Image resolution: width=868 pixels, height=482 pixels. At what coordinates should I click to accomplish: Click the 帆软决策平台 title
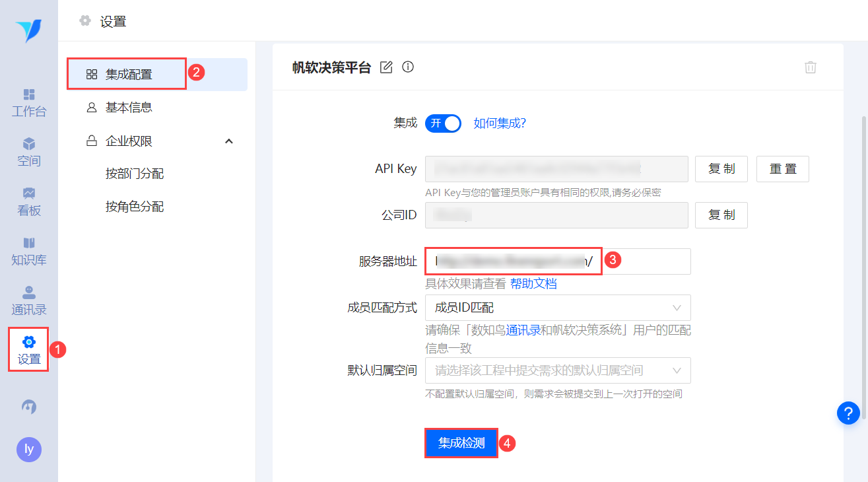[x=332, y=67]
